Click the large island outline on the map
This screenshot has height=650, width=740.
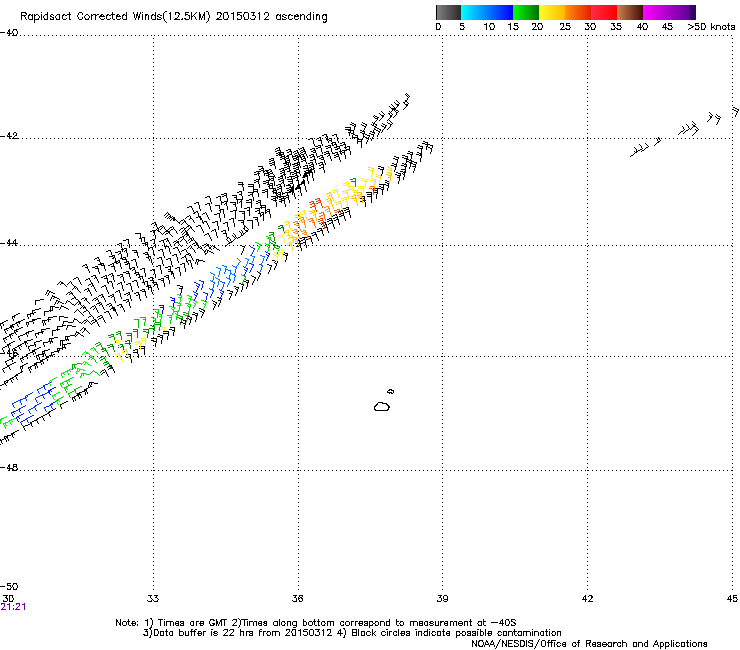click(382, 406)
